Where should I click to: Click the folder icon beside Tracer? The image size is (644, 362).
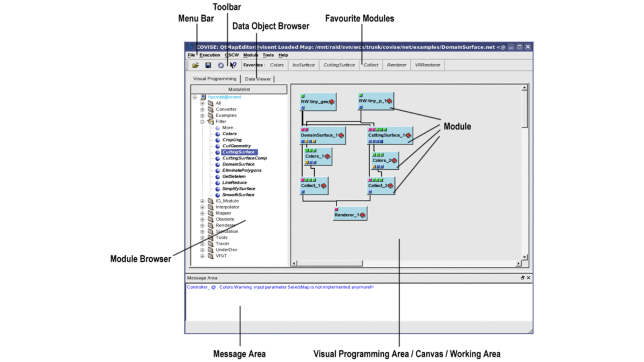pyautogui.click(x=211, y=244)
